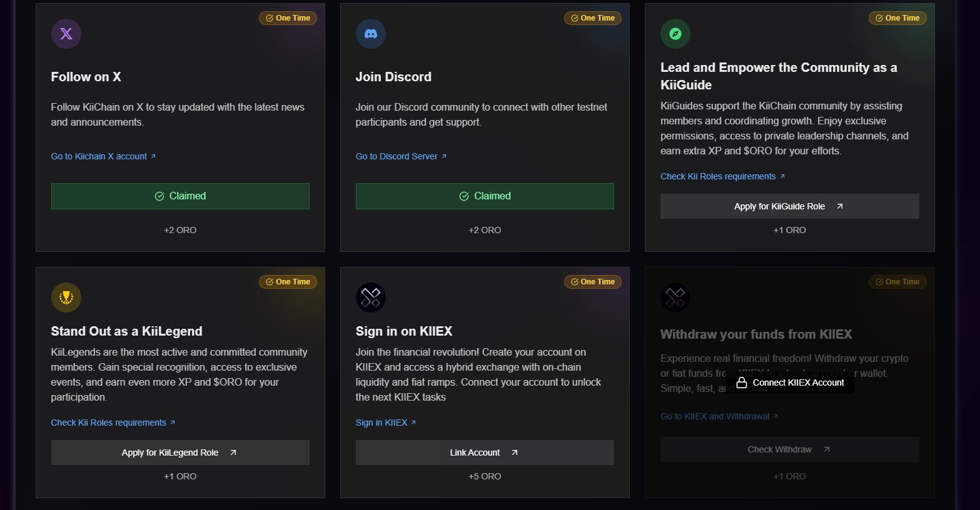Open Check Kii Roles requirements under KiiLegend
This screenshot has height=510, width=980.
tap(108, 422)
